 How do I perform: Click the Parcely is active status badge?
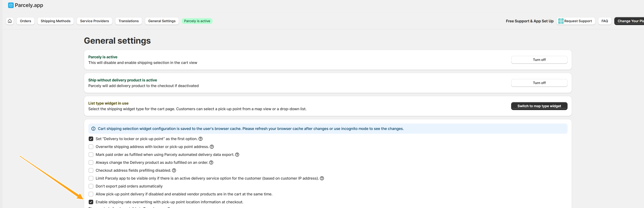197,21
